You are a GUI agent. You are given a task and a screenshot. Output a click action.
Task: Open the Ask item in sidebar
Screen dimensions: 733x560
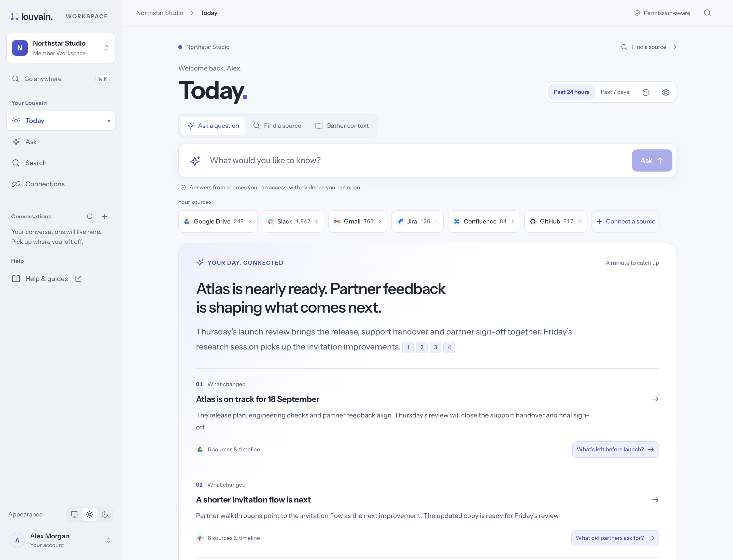[x=61, y=142]
